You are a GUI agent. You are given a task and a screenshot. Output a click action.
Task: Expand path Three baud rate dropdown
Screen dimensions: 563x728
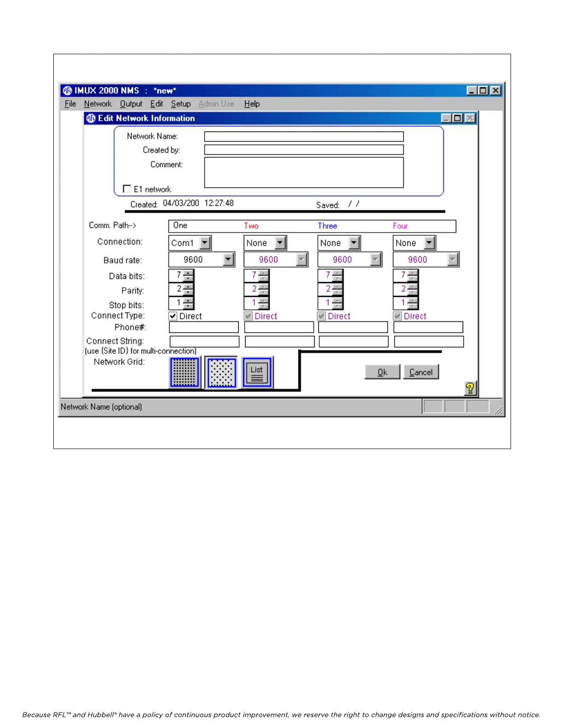click(376, 260)
